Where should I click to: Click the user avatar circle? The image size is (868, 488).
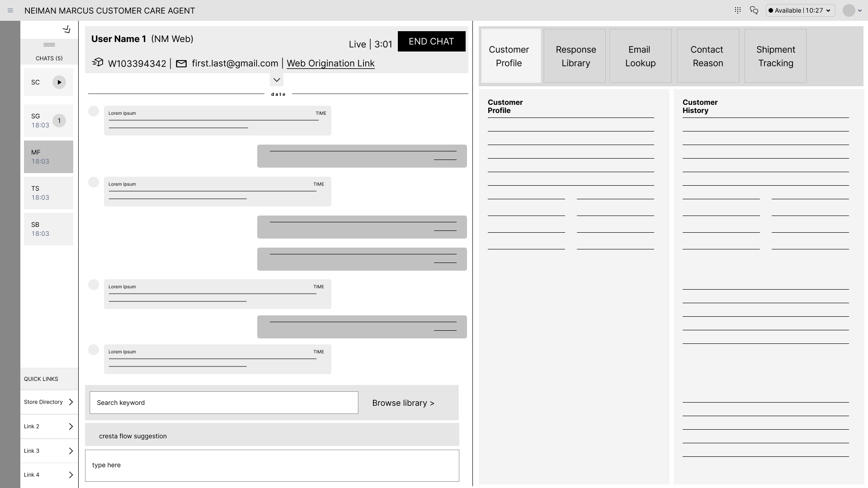tap(849, 10)
